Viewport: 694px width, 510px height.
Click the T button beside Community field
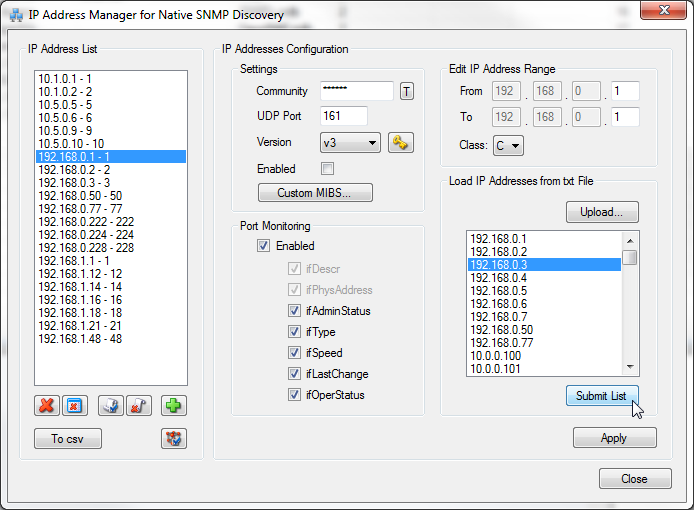tap(407, 91)
